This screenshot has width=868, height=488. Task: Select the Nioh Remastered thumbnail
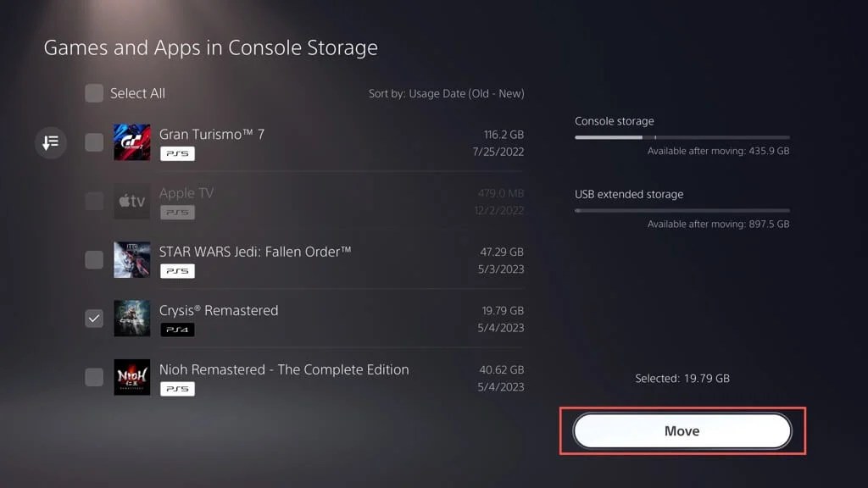pos(131,377)
